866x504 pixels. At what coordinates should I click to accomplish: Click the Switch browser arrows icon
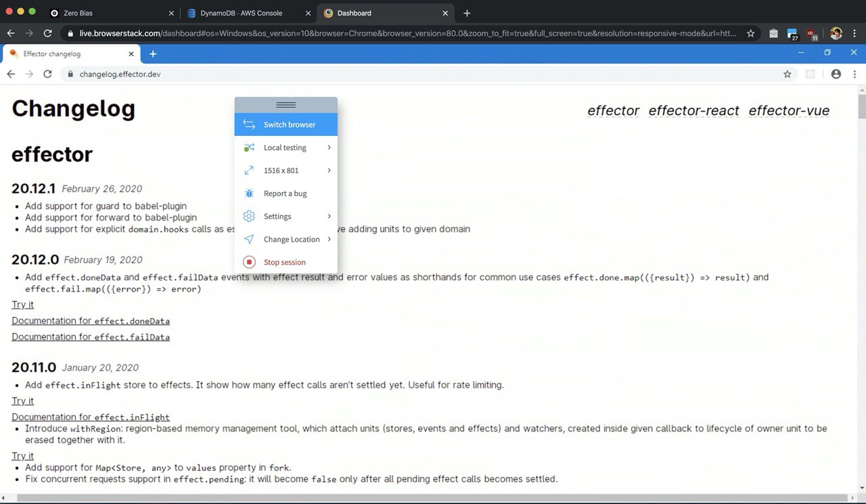tap(249, 124)
